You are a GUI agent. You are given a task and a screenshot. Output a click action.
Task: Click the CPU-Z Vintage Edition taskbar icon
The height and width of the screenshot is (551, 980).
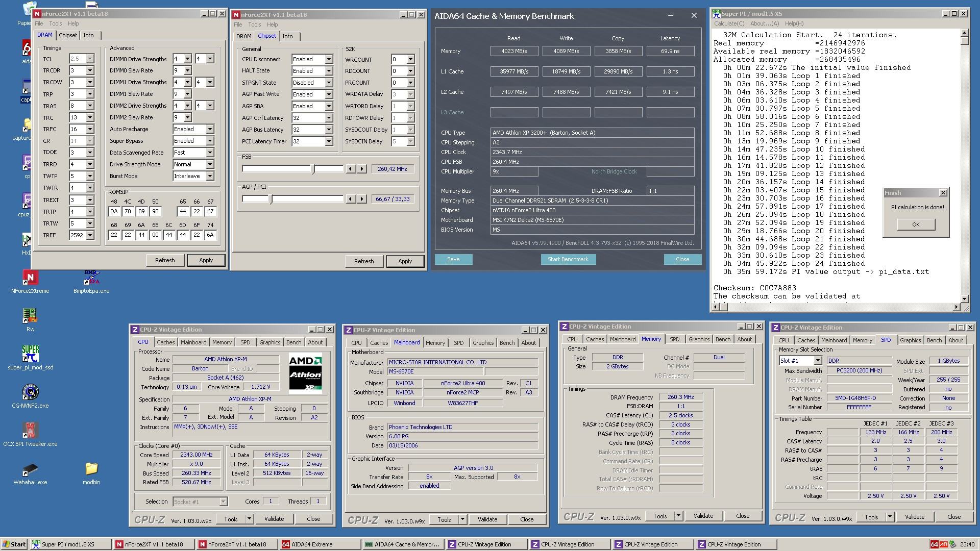(x=484, y=543)
